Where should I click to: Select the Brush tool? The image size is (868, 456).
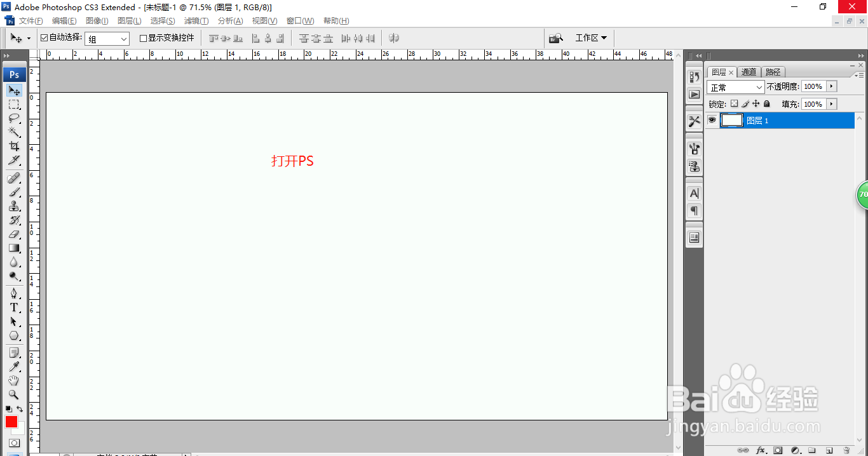[x=14, y=192]
